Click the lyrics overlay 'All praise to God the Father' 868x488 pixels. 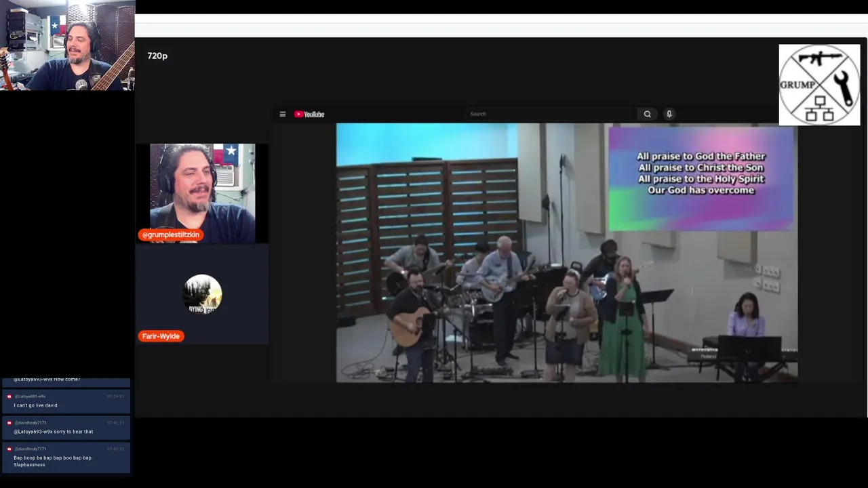point(701,174)
